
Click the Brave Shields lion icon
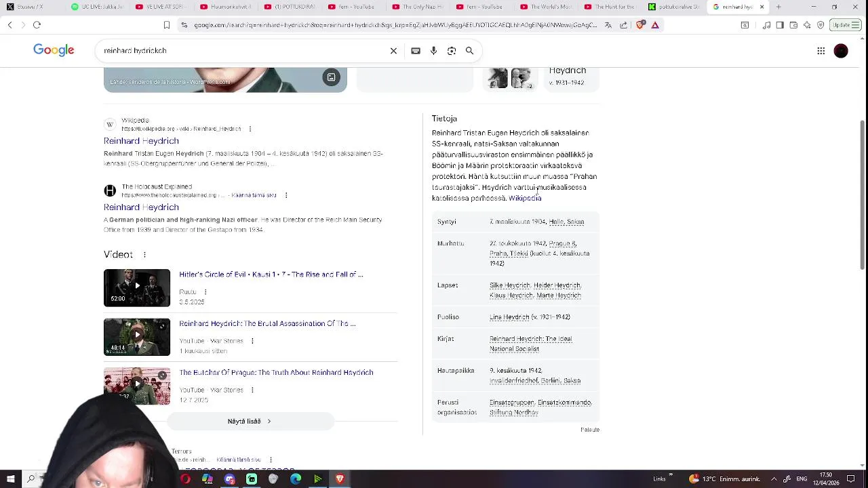641,25
